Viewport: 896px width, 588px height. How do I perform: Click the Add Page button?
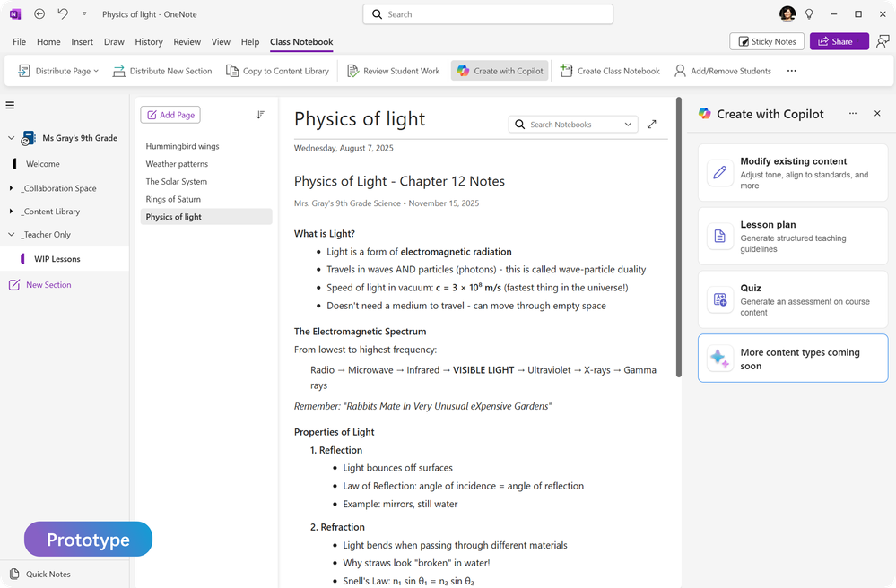click(170, 115)
